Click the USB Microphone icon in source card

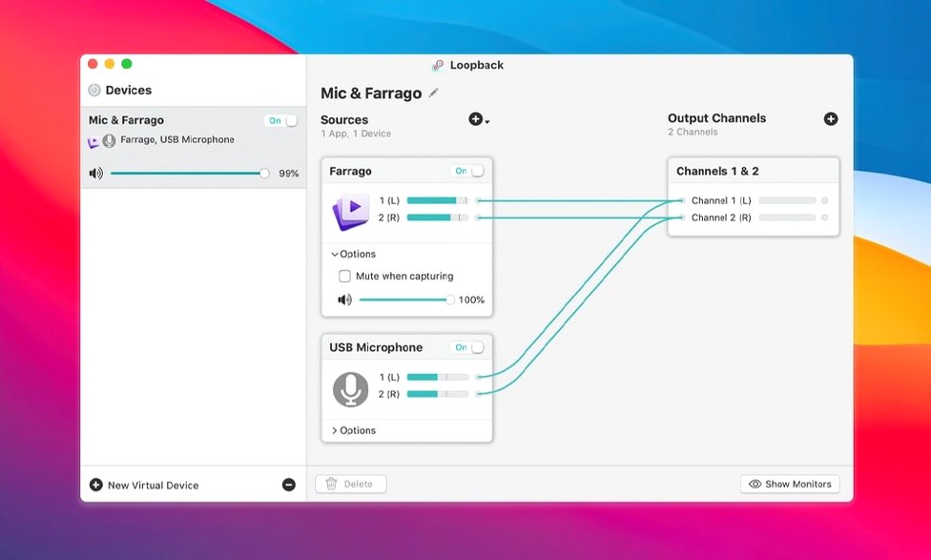click(x=350, y=389)
